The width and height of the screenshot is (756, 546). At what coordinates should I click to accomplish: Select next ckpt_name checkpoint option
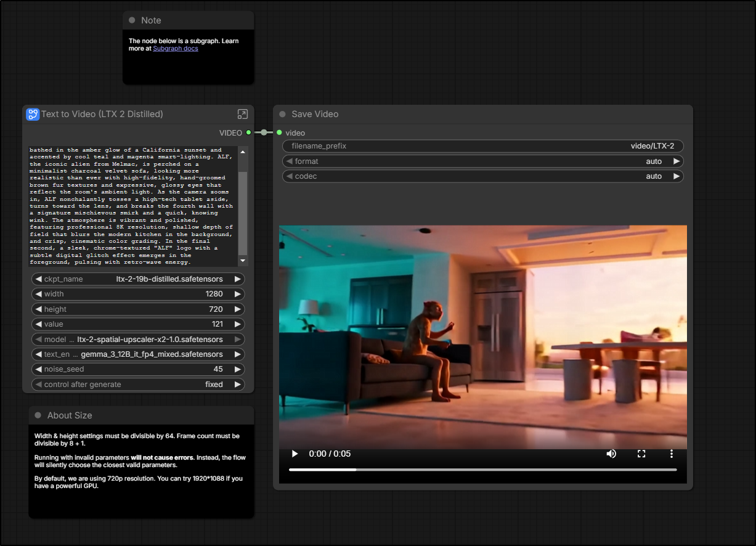(x=237, y=279)
